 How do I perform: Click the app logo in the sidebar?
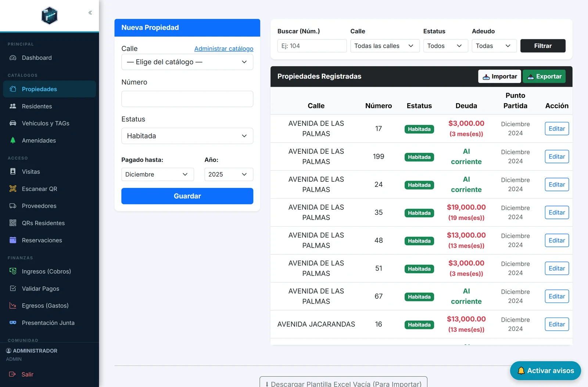(49, 15)
